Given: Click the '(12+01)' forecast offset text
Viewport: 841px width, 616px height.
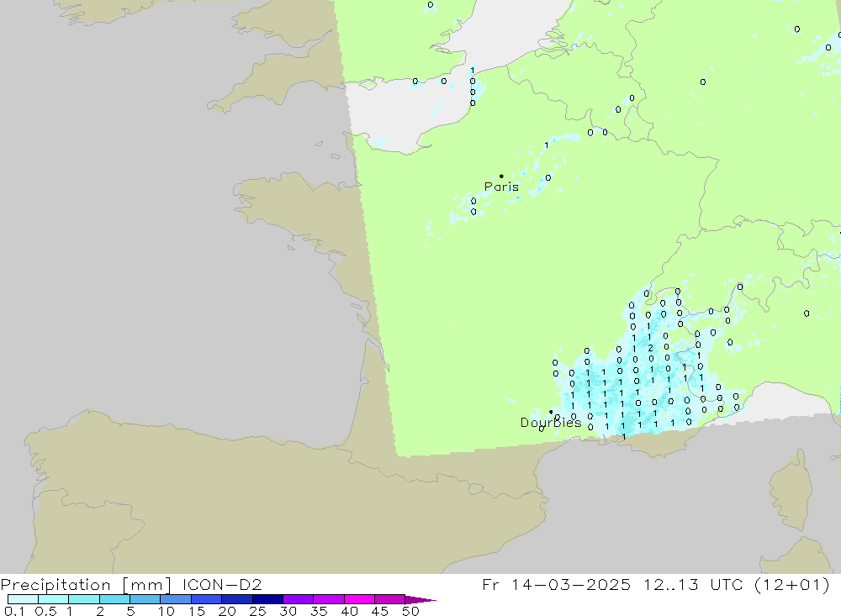Looking at the screenshot, I should (x=791, y=584).
